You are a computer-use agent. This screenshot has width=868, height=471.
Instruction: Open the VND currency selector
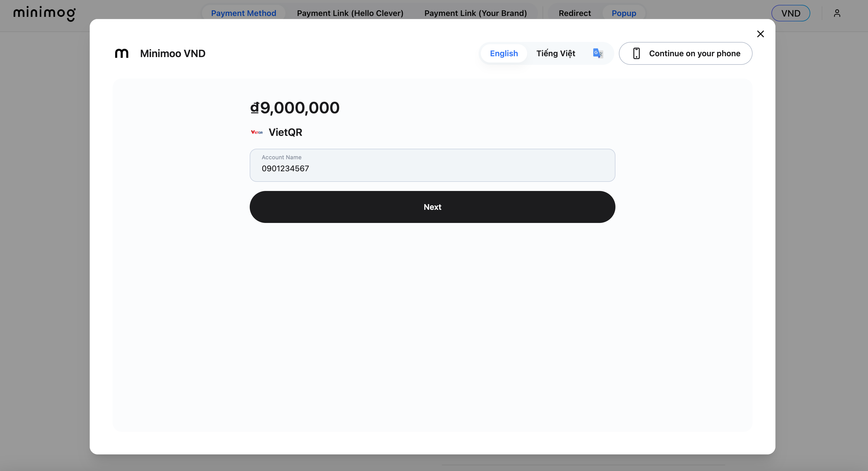[791, 13]
